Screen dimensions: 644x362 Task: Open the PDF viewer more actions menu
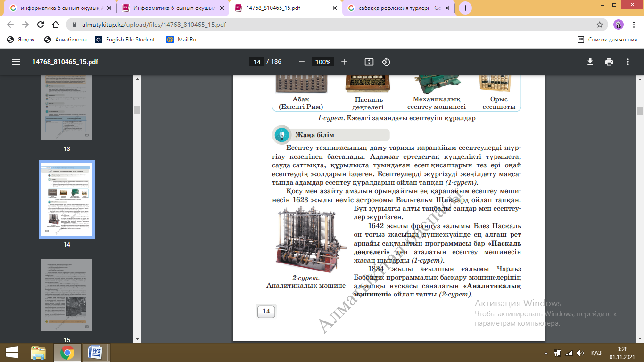pyautogui.click(x=628, y=62)
